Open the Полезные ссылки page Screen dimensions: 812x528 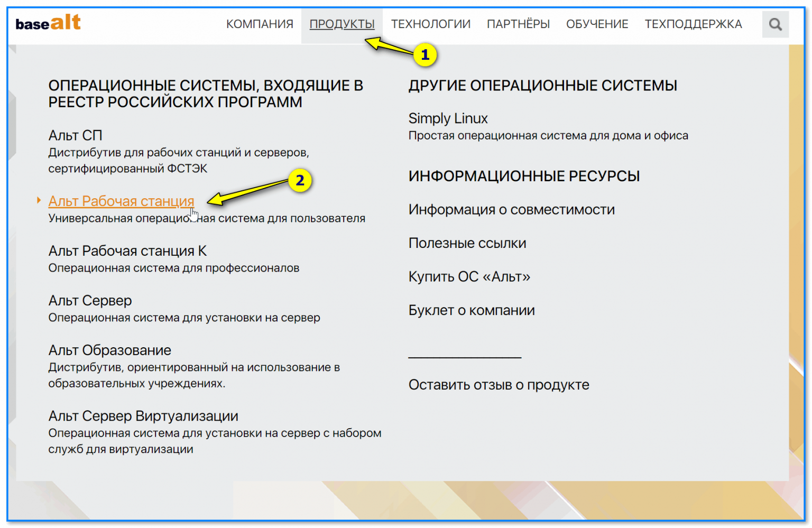tap(467, 243)
